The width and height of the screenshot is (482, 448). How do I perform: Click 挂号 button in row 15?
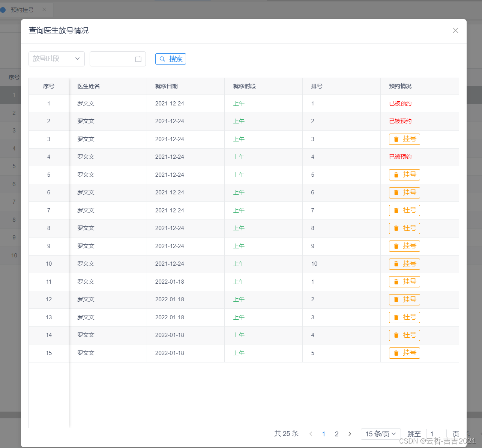[x=404, y=353]
